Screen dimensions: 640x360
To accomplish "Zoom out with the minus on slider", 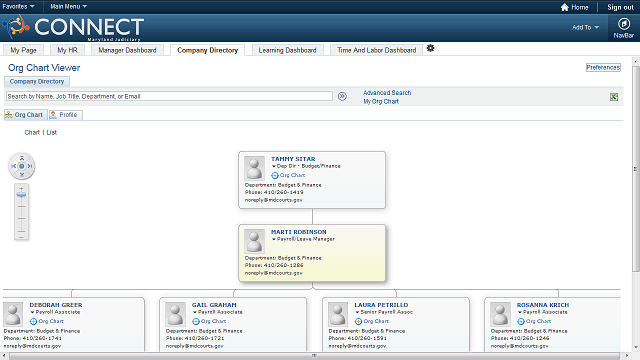I will 22,237.
